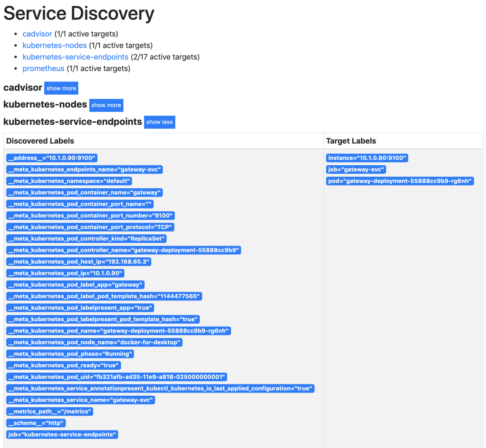Select the pod_uid label
486x448 pixels.
117,377
